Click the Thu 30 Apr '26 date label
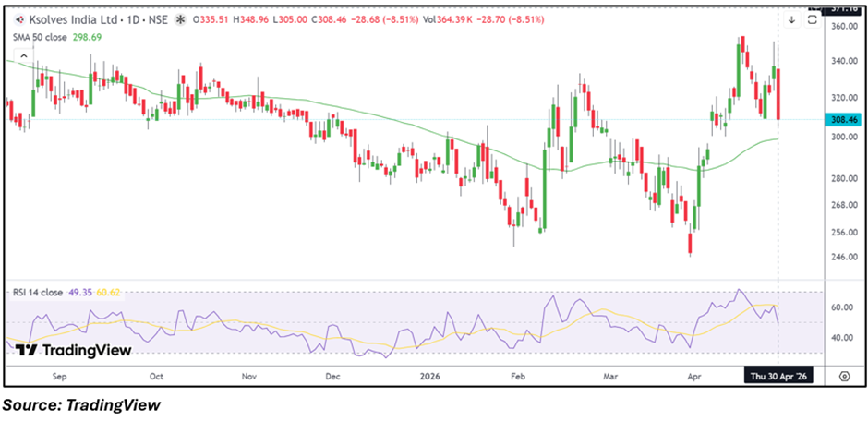868x421 pixels. pos(778,377)
